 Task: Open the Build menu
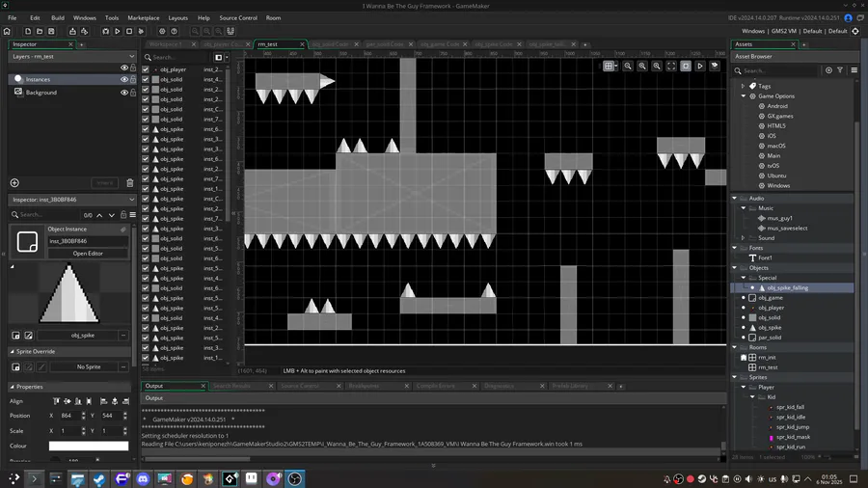[58, 17]
